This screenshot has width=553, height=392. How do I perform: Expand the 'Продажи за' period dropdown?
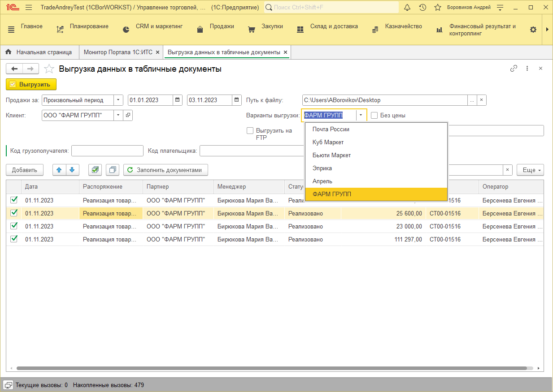pyautogui.click(x=118, y=100)
